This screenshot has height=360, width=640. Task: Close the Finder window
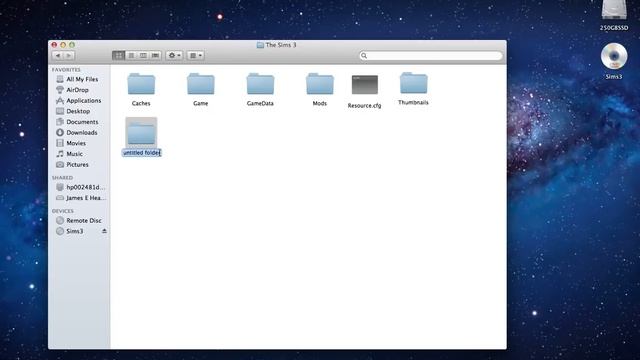coord(54,45)
